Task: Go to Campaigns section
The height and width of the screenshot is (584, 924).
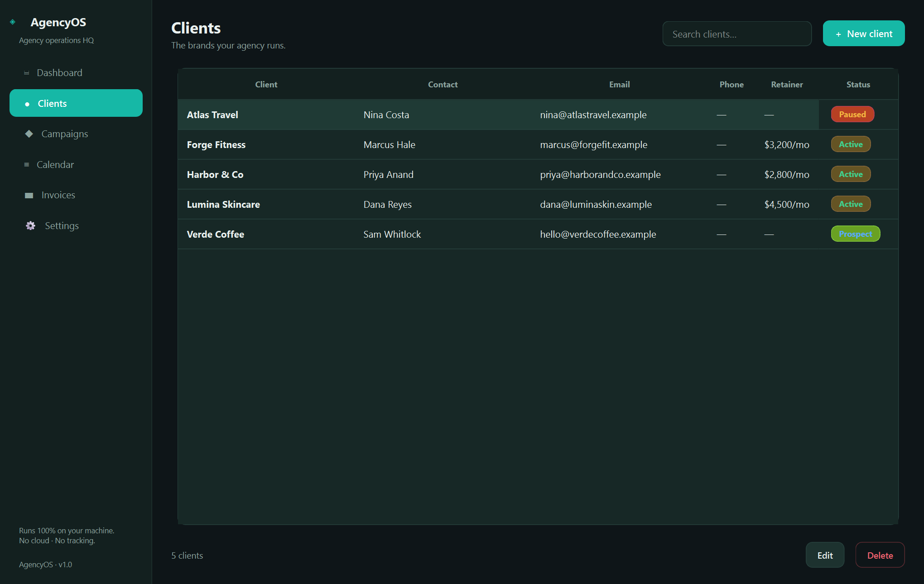Action: (x=76, y=134)
